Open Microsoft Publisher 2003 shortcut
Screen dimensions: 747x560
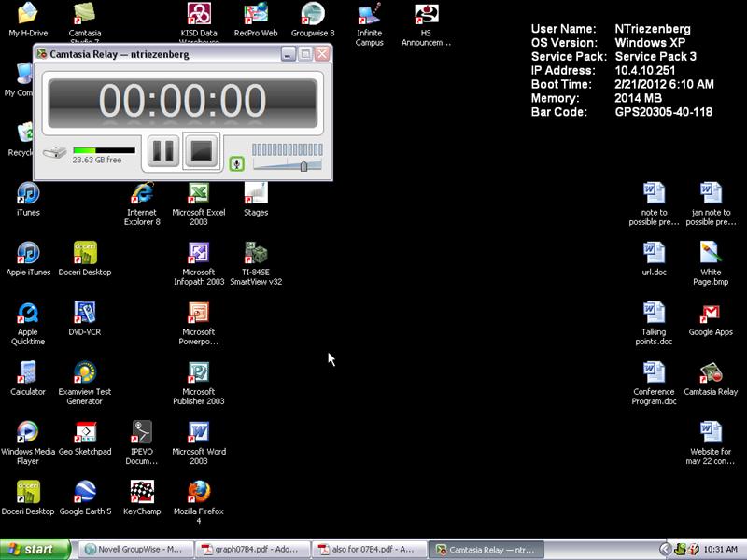click(199, 384)
